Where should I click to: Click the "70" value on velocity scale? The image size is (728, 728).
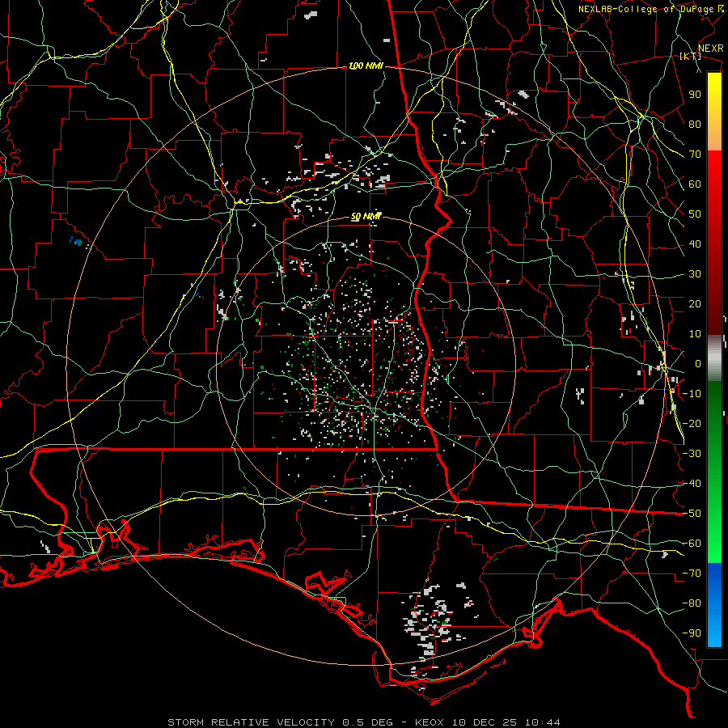pyautogui.click(x=695, y=154)
